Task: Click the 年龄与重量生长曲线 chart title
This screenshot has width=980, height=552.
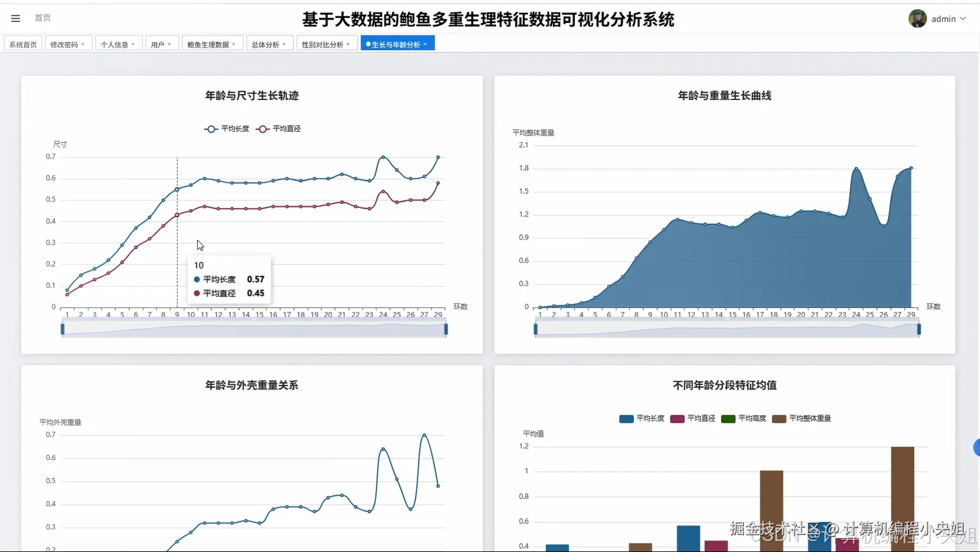Action: coord(724,96)
